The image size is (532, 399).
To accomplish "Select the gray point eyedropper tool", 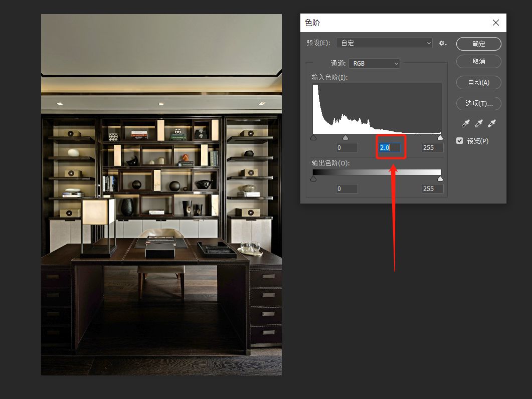I will tap(478, 123).
